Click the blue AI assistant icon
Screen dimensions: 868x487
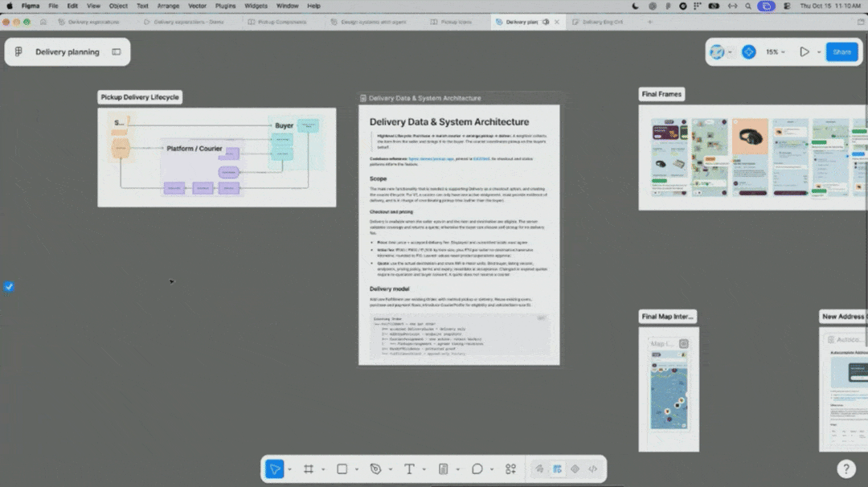tap(748, 52)
